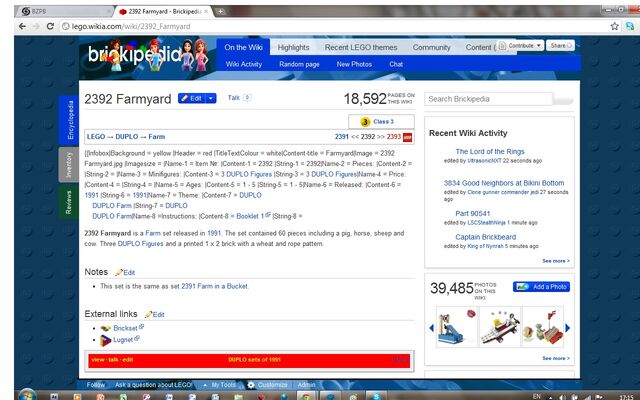This screenshot has height=400, width=640.
Task: Go back with the browser back arrow
Action: click(22, 26)
